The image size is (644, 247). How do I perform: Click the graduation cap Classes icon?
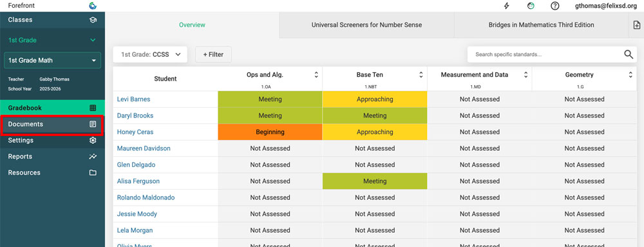(93, 20)
